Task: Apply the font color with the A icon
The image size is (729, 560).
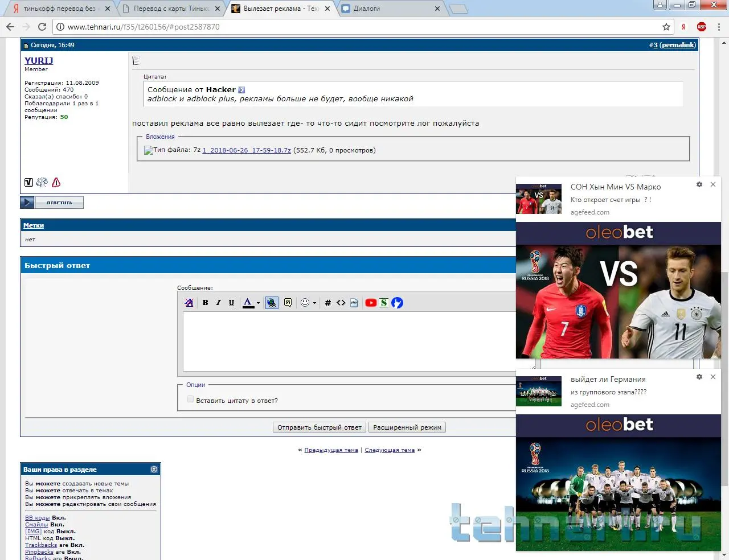Action: tap(248, 303)
